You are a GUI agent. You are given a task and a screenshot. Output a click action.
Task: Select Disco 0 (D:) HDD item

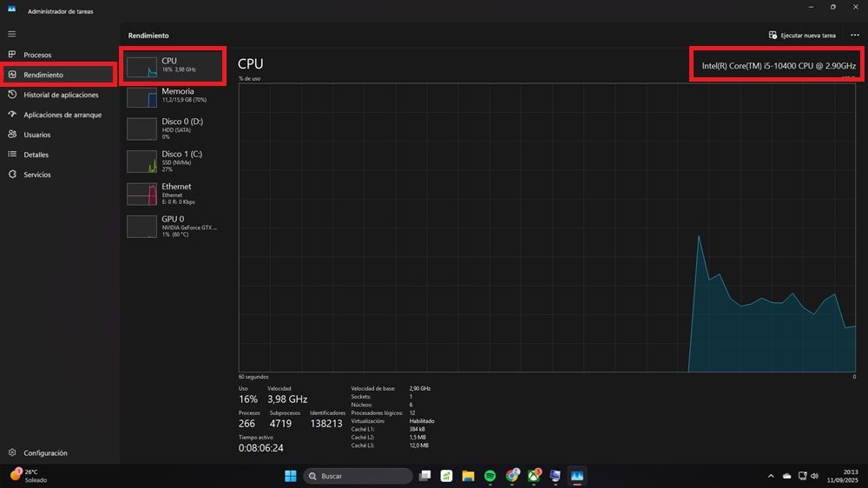pyautogui.click(x=173, y=129)
